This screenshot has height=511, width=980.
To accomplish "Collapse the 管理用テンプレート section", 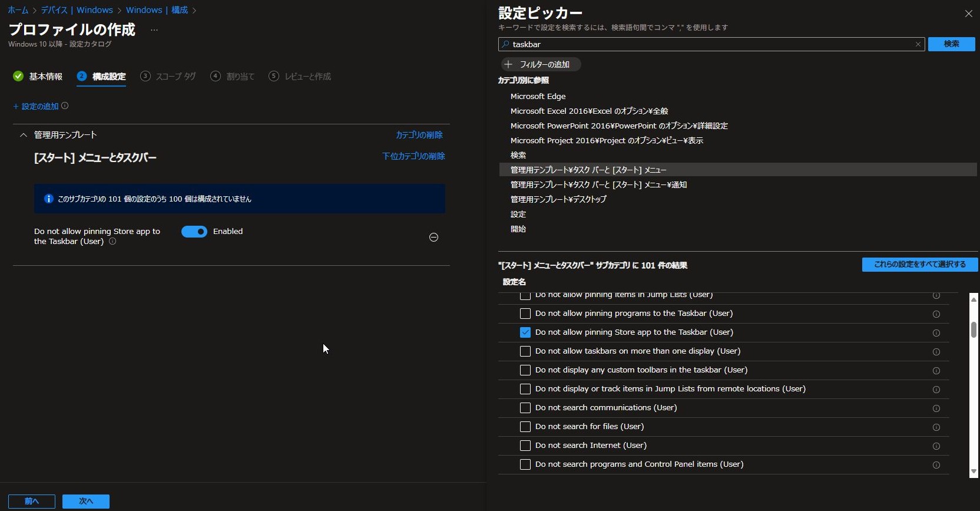I will pos(24,135).
